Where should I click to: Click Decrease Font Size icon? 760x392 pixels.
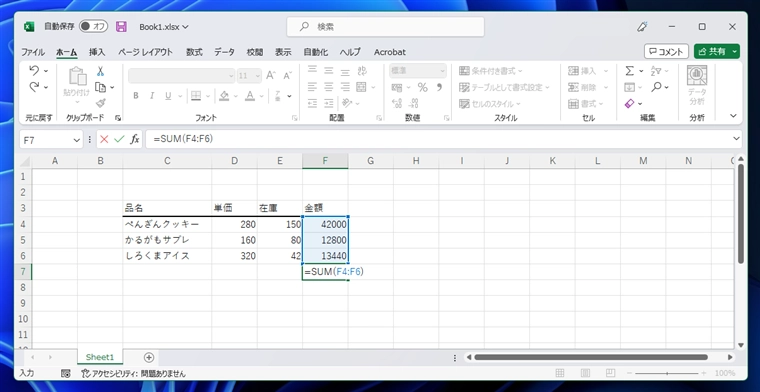click(x=287, y=75)
